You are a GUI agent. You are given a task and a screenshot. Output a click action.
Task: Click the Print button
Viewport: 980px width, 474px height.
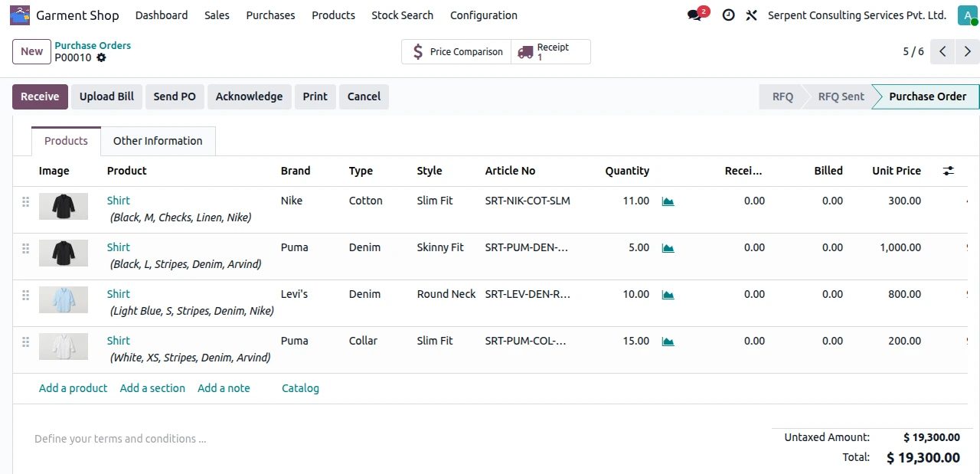pyautogui.click(x=315, y=96)
